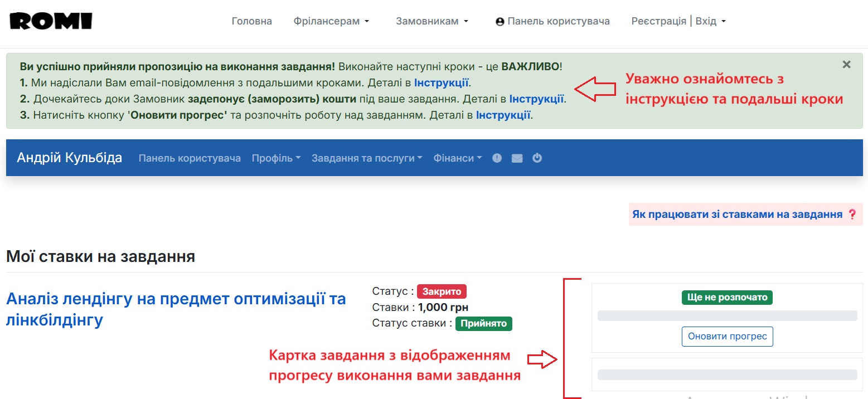
Task: Click the green 'Ще не розпочато' status badge
Action: pyautogui.click(x=727, y=297)
